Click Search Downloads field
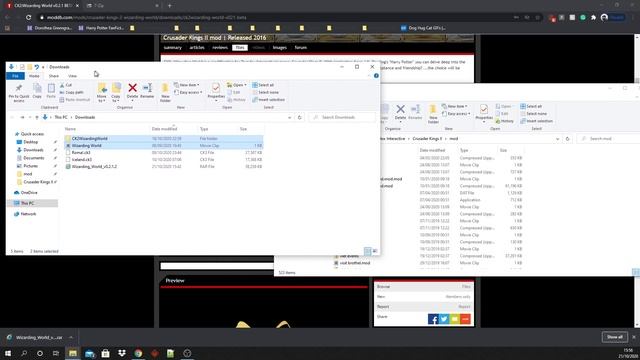This screenshot has width=640, height=360. click(342, 118)
